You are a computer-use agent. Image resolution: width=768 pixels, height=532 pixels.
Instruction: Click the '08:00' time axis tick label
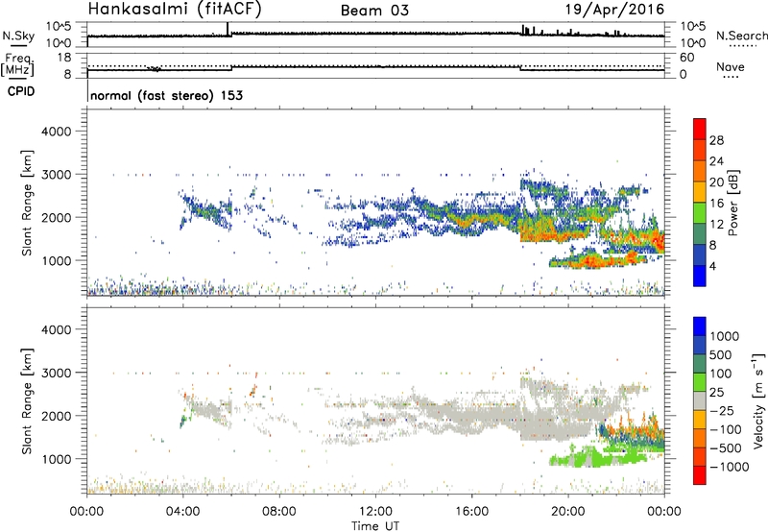279,512
